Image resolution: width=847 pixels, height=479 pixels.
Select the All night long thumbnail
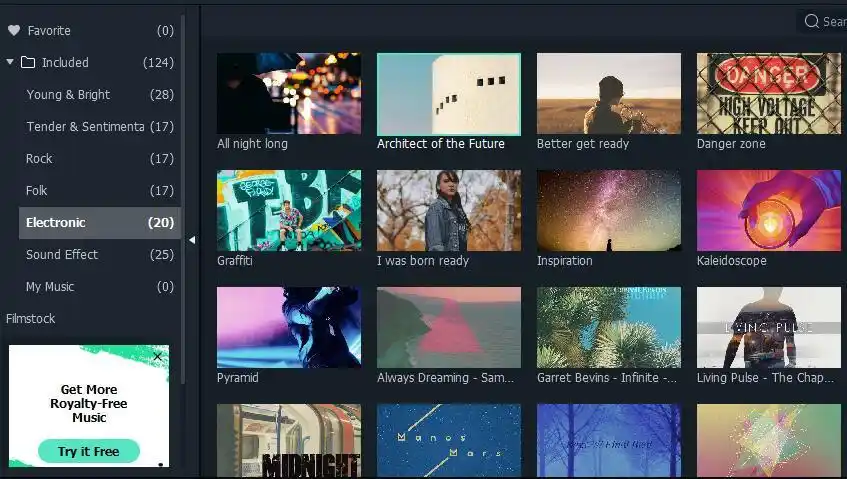(289, 94)
